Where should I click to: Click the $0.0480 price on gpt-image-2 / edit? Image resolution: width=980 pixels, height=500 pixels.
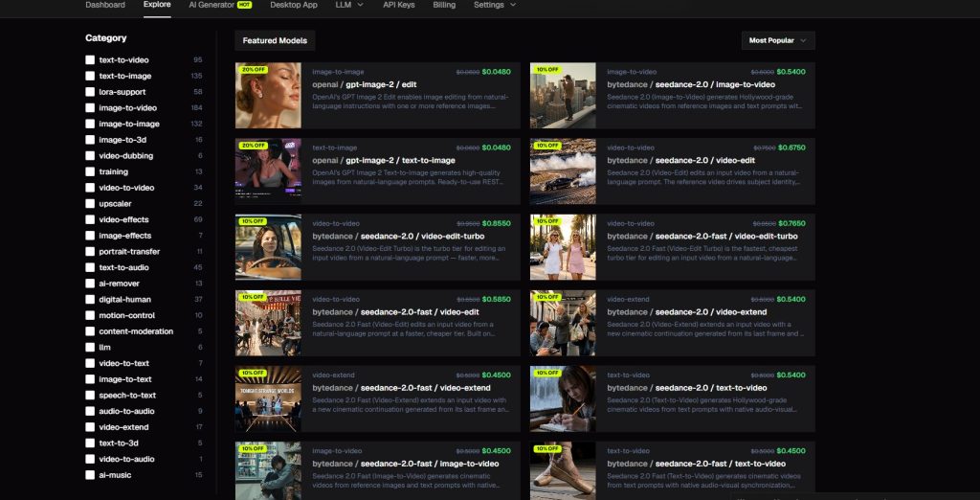497,72
